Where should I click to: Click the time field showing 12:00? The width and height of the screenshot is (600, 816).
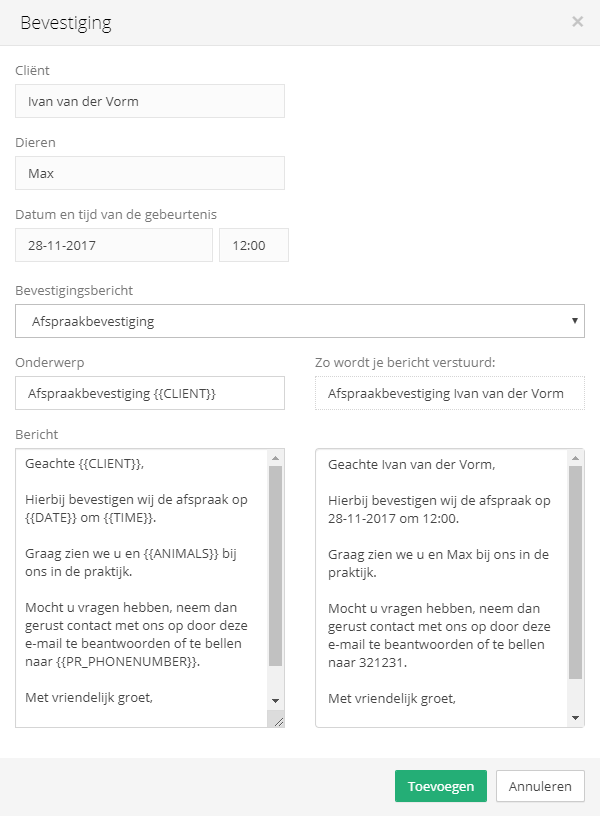[x=254, y=245]
